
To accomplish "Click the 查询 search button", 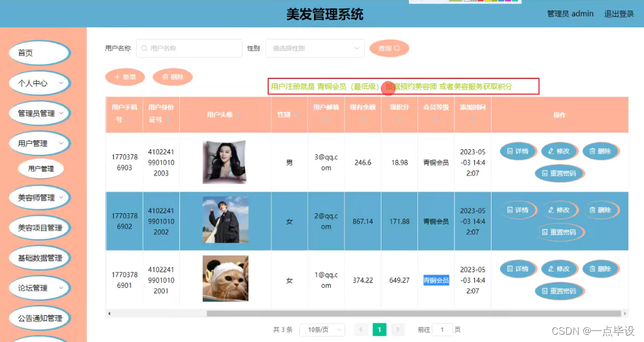I will 389,49.
